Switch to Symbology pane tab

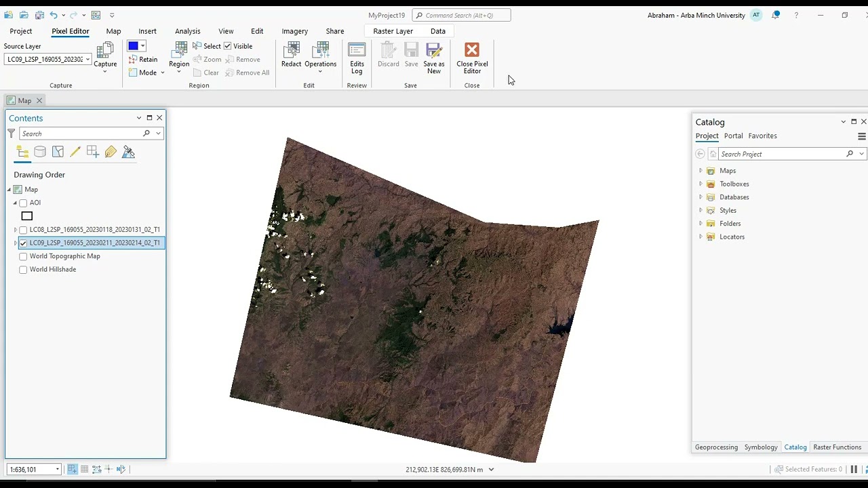tap(761, 447)
